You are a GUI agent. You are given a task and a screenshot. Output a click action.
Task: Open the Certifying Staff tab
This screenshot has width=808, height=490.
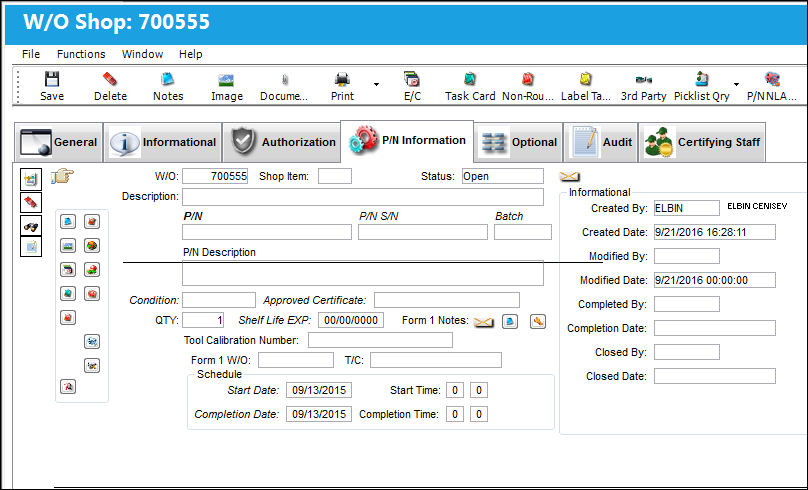(x=702, y=142)
